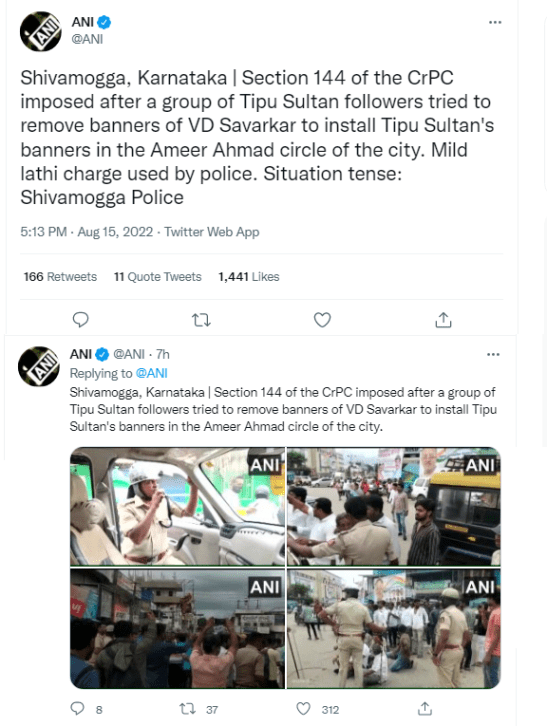View the 1,441 Likes list
Image resolution: width=547 pixels, height=726 pixels.
click(249, 277)
